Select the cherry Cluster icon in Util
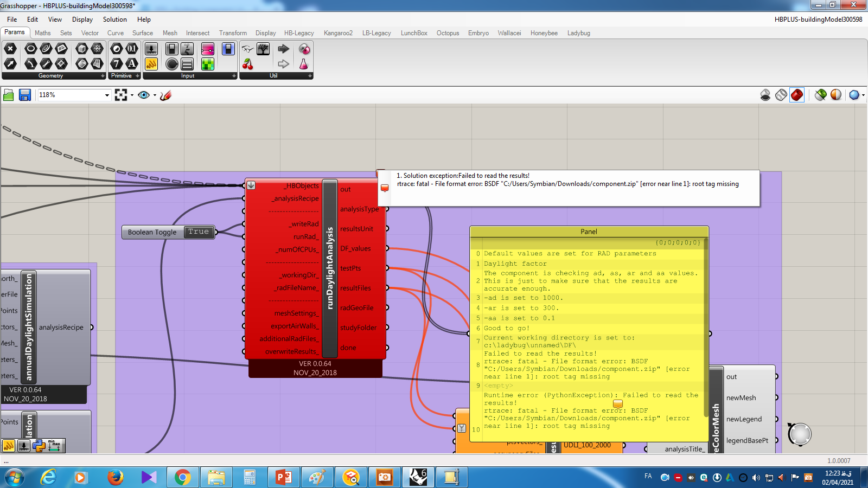The height and width of the screenshot is (488, 868). [248, 64]
